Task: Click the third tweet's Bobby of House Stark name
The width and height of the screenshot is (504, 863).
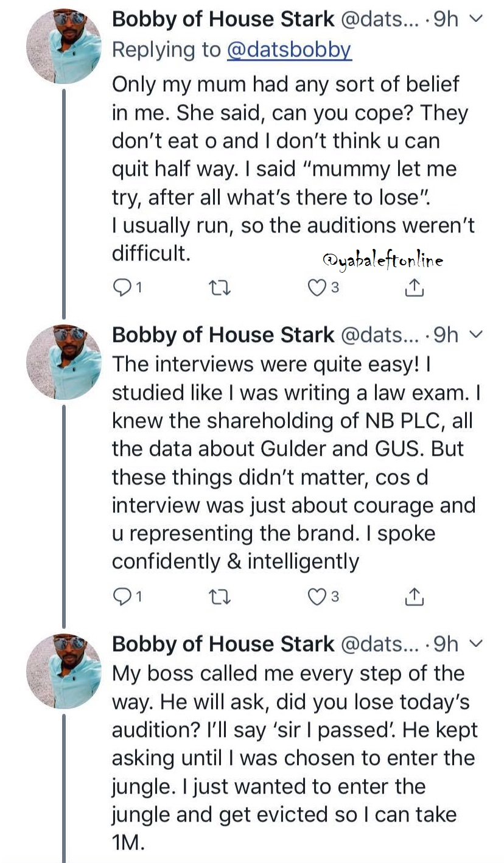Action: [223, 644]
